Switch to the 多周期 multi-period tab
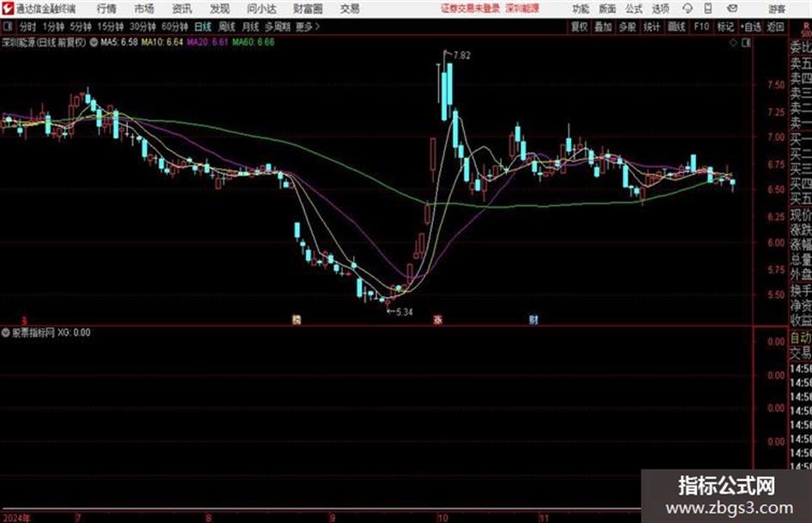Viewport: 812px width, 523px height. click(278, 27)
